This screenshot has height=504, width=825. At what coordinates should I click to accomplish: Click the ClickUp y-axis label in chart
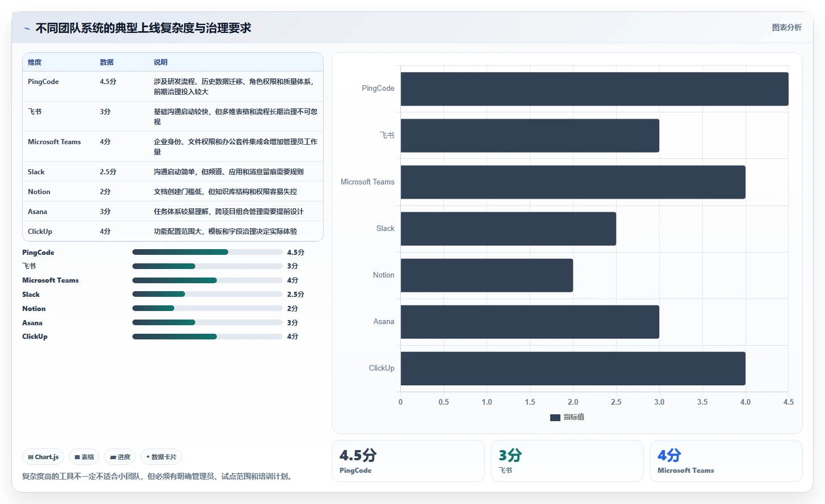[x=382, y=368]
